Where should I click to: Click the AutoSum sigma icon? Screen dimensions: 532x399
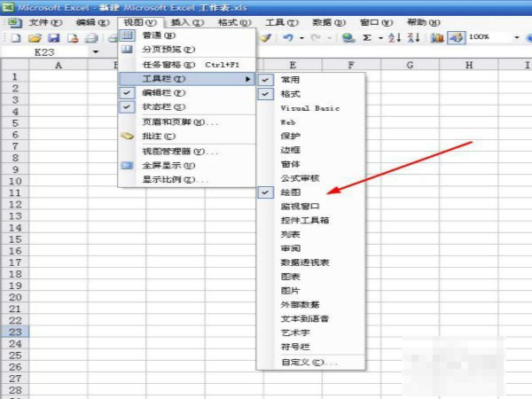click(x=367, y=37)
